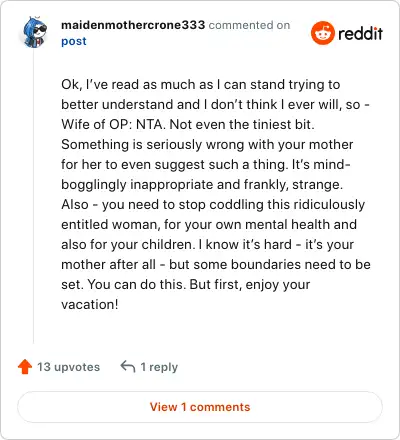The height and width of the screenshot is (440, 400).
Task: Open the "1 reply" link
Action: 159,367
